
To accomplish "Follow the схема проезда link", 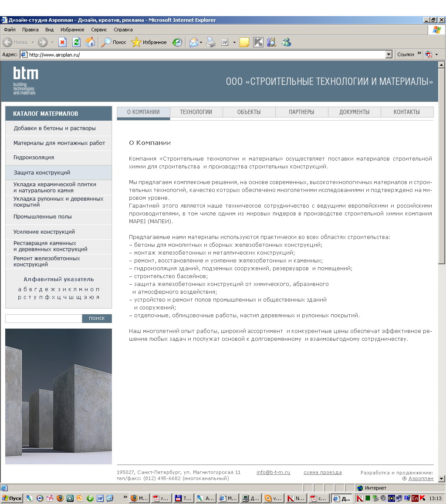I will [x=322, y=472].
